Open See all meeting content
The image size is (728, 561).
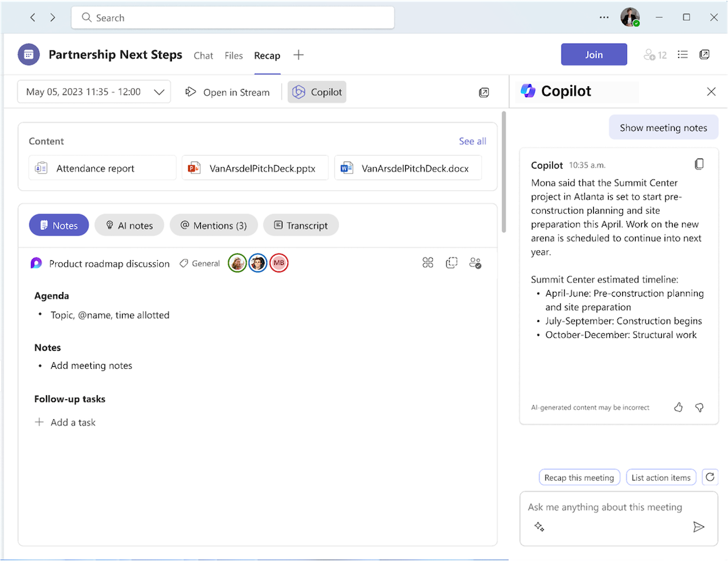[x=472, y=141]
